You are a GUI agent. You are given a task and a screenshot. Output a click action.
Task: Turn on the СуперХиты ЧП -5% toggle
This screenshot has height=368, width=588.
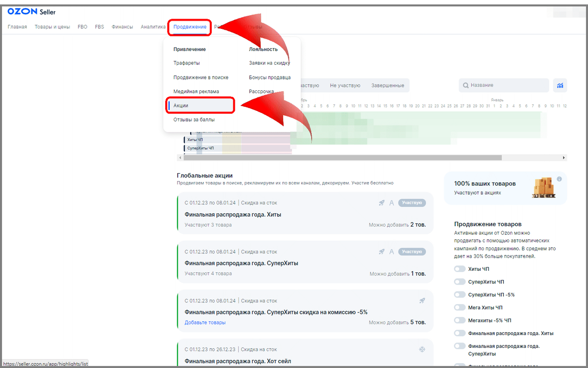tap(459, 294)
